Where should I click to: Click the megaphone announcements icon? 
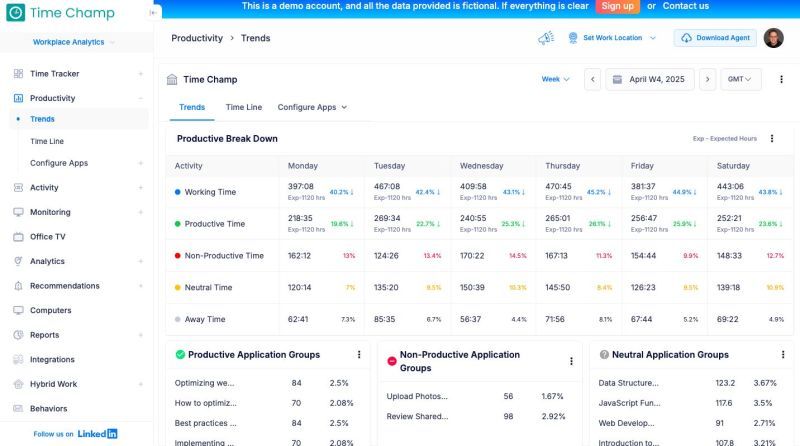pyautogui.click(x=546, y=38)
